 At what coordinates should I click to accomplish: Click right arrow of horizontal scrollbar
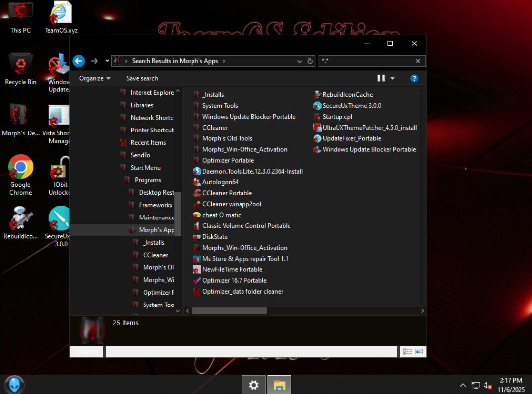(423, 311)
